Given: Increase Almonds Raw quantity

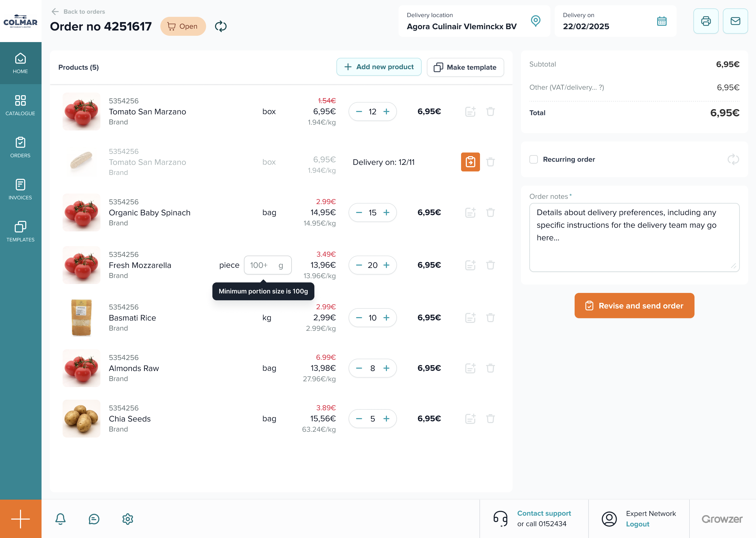Looking at the screenshot, I should pyautogui.click(x=386, y=368).
